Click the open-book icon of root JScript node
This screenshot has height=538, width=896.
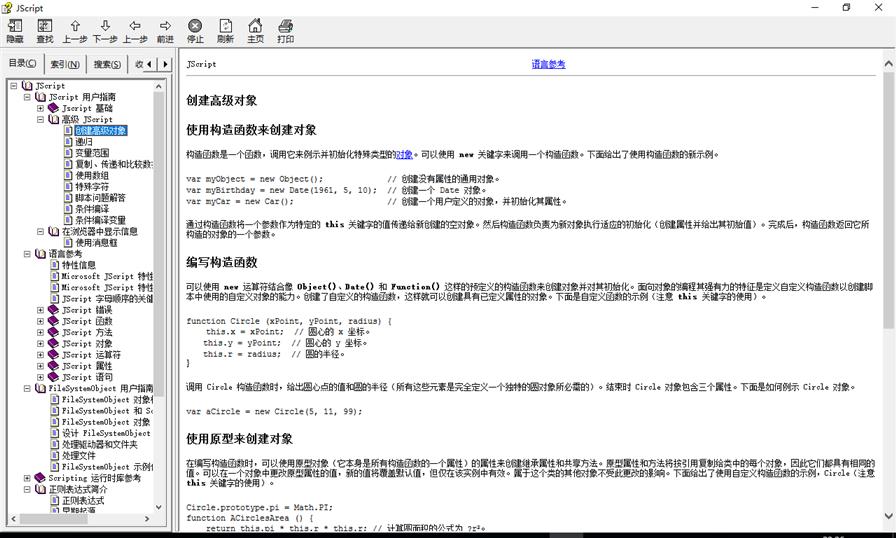tap(27, 86)
